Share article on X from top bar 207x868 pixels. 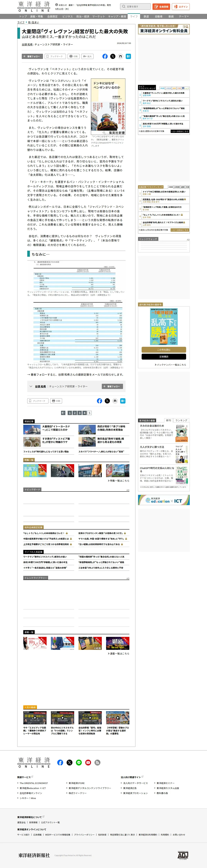coord(113,56)
